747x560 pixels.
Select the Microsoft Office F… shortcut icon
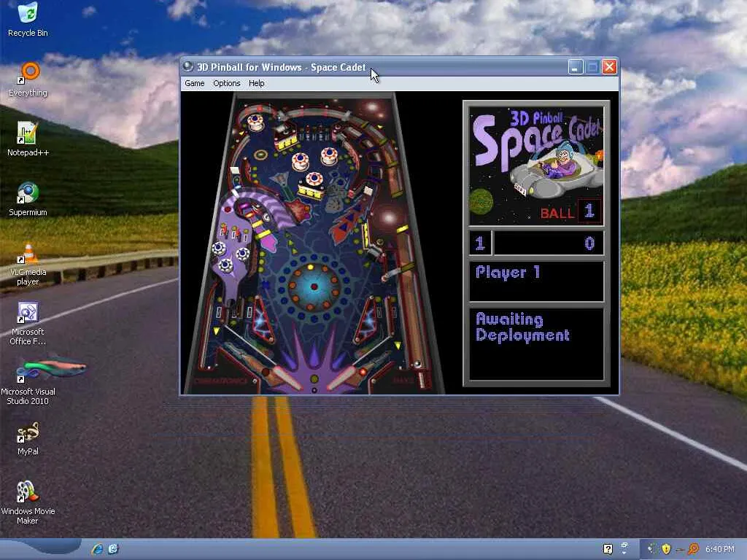tap(28, 324)
